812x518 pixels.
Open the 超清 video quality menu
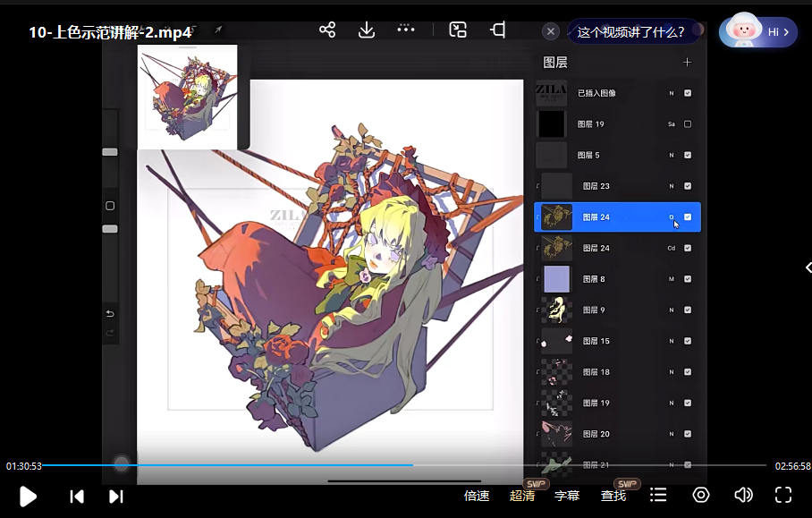point(522,496)
